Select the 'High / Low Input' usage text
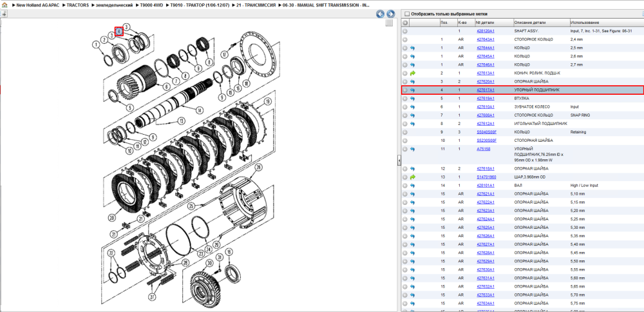644x312 pixels. (x=585, y=186)
